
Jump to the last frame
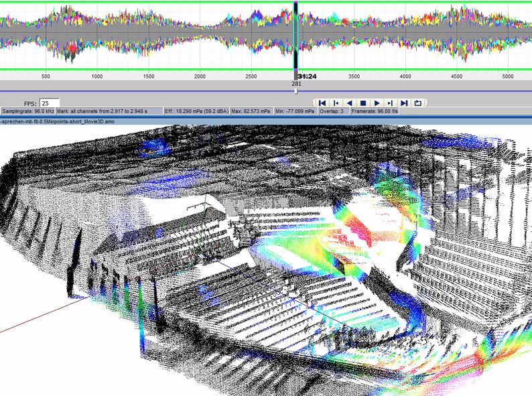click(405, 103)
